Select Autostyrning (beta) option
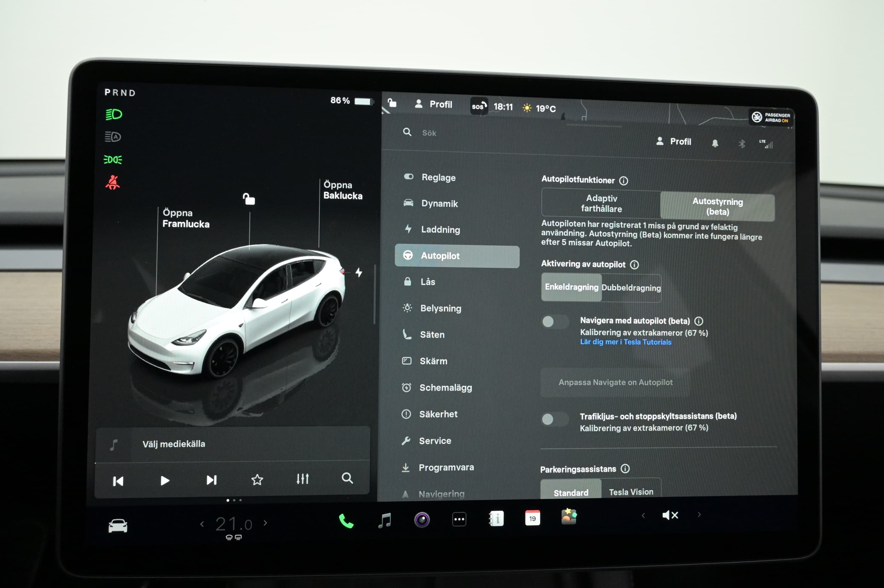The height and width of the screenshot is (588, 884). coord(717,206)
